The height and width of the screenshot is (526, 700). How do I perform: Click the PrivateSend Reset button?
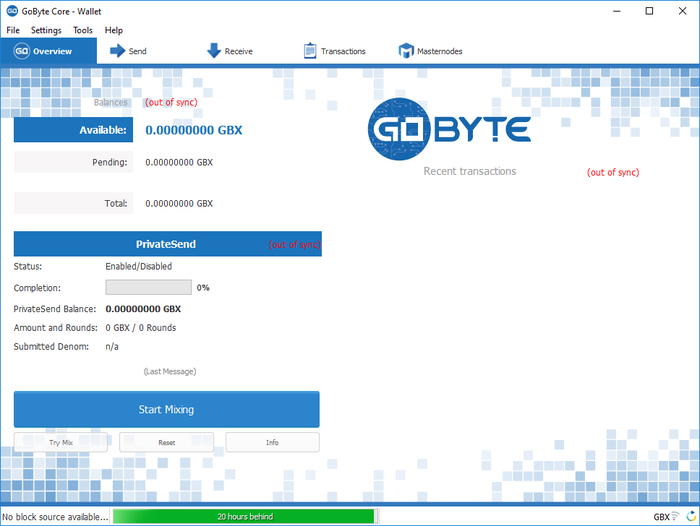click(x=167, y=442)
